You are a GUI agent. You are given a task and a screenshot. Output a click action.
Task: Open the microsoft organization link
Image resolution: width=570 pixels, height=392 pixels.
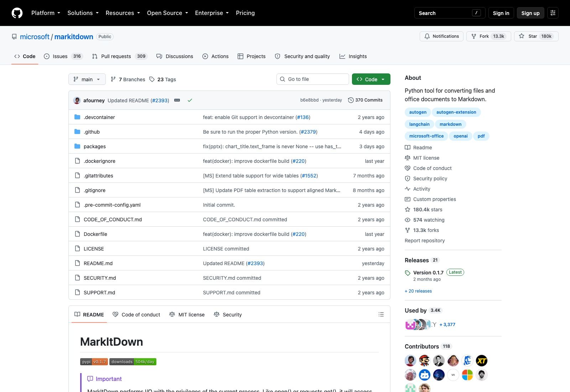tap(35, 37)
